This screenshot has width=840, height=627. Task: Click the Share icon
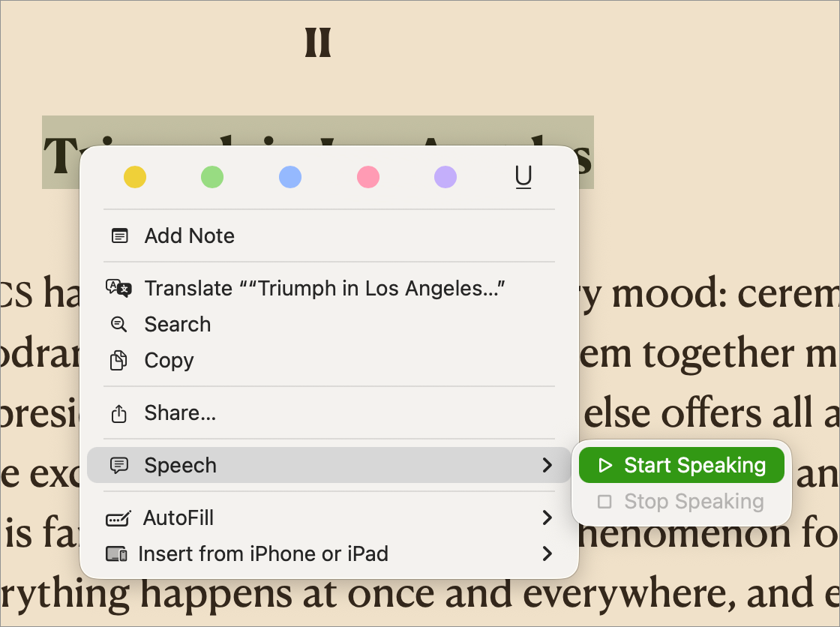[119, 413]
